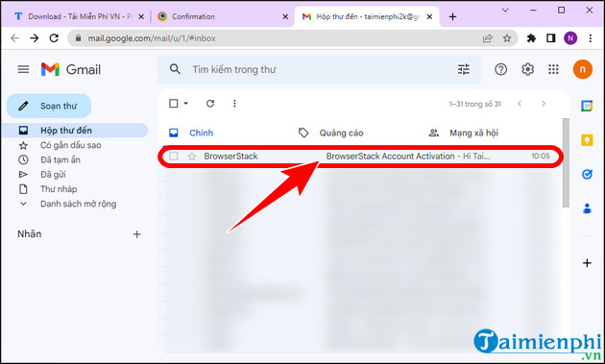This screenshot has width=605, height=364.
Task: Open Gmail settings gear
Action: (x=527, y=69)
